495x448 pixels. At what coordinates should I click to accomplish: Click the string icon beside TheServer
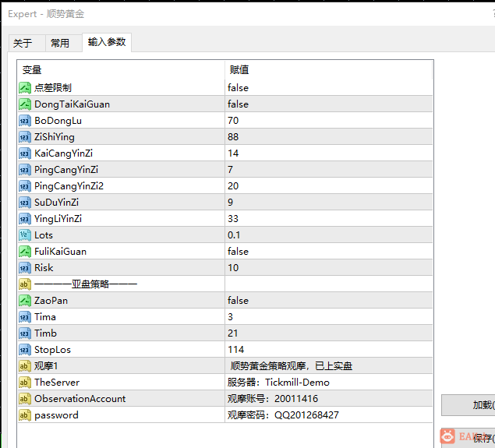click(x=25, y=383)
